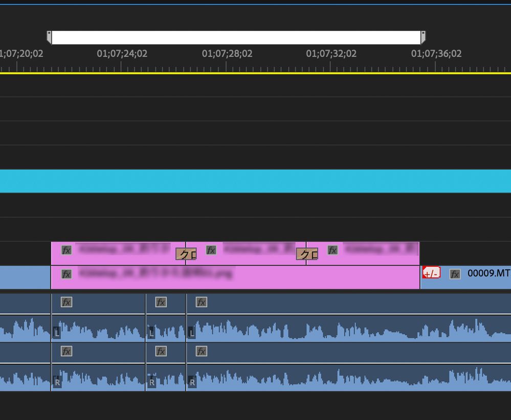Click the fx badge on the 00009.MT clip
511x420 pixels.
pos(455,274)
